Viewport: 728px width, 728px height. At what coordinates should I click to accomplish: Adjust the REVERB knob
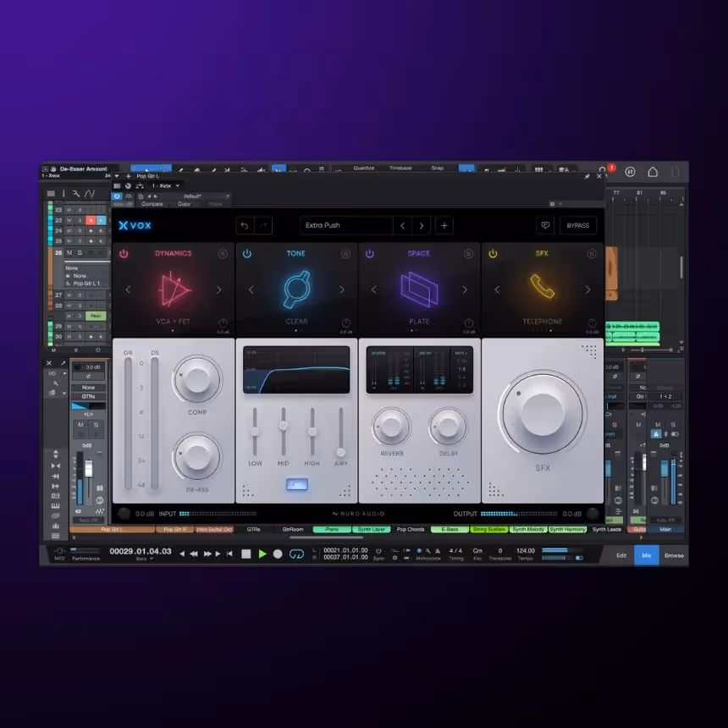coord(391,426)
